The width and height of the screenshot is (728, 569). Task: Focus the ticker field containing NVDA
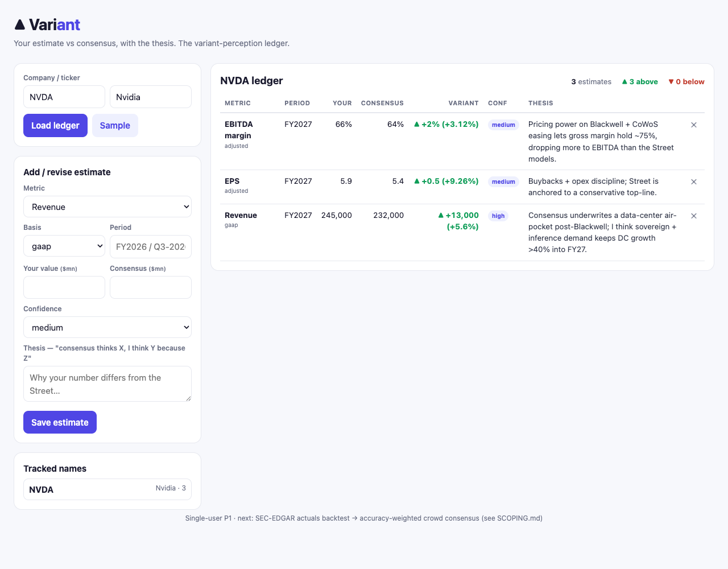(64, 97)
